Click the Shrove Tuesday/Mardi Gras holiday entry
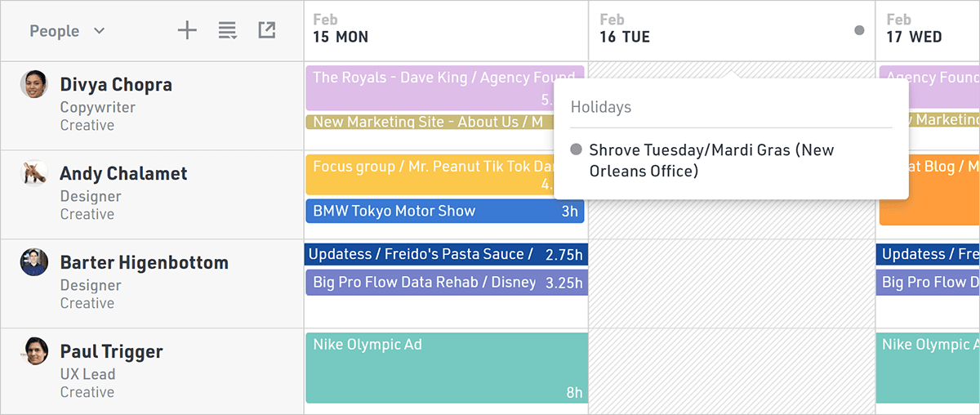 710,160
